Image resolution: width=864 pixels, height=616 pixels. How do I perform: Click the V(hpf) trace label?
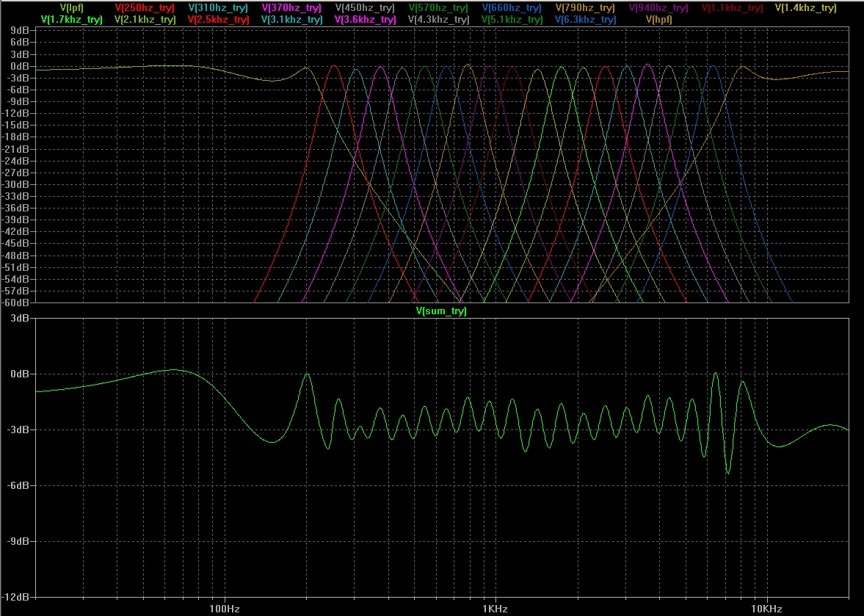[659, 19]
